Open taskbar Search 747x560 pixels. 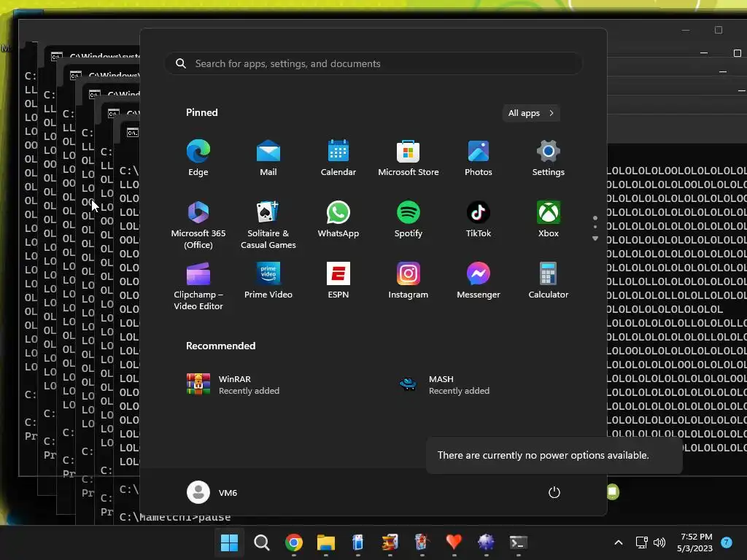262,542
